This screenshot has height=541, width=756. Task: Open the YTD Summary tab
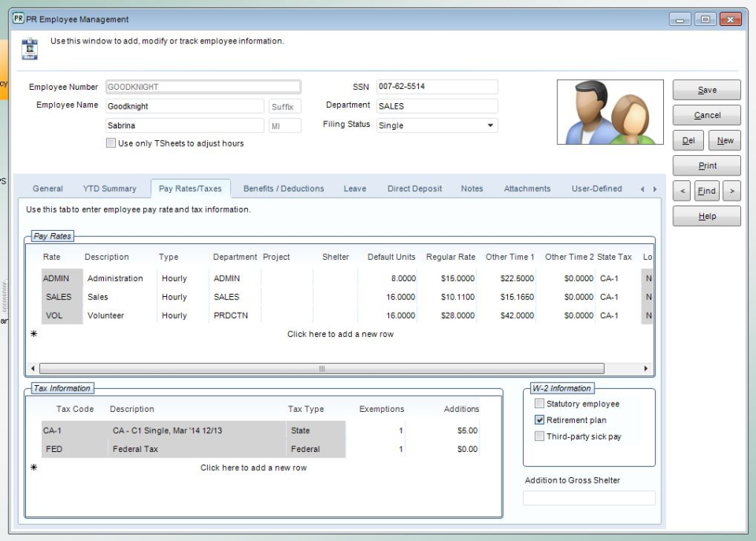(x=109, y=188)
